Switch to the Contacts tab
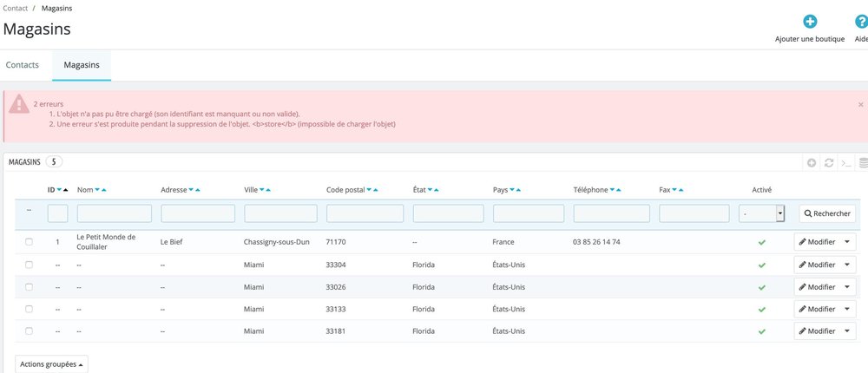868x373 pixels. tap(23, 65)
